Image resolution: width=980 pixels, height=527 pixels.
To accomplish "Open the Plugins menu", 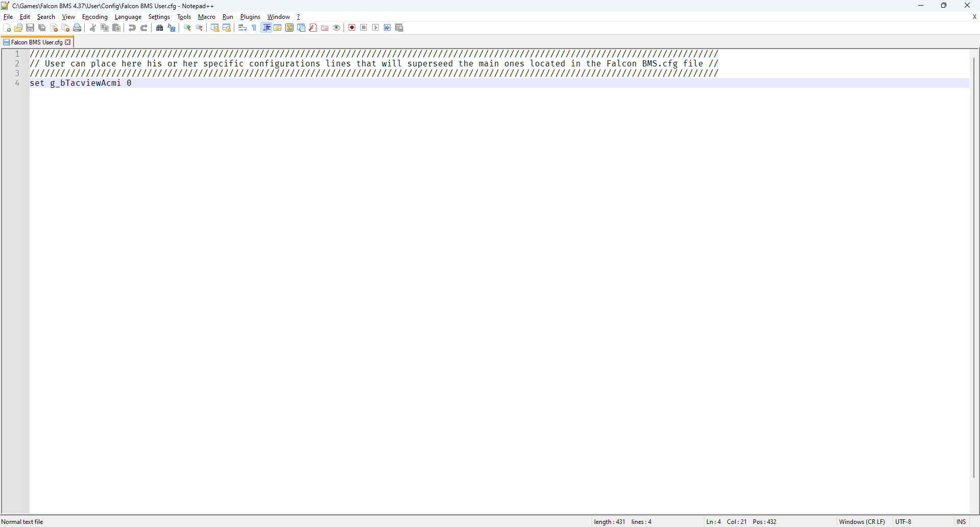I will click(x=250, y=17).
